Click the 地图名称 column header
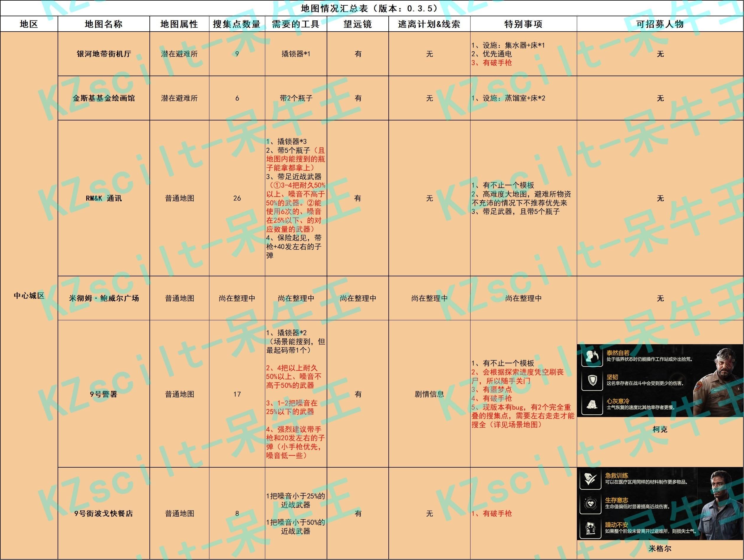 point(104,24)
